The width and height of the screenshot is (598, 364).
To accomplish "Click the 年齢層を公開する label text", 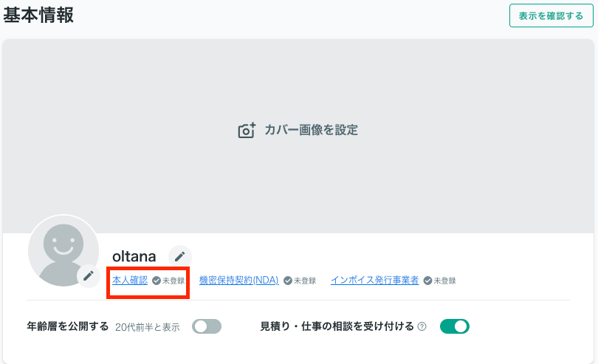I will pyautogui.click(x=68, y=326).
